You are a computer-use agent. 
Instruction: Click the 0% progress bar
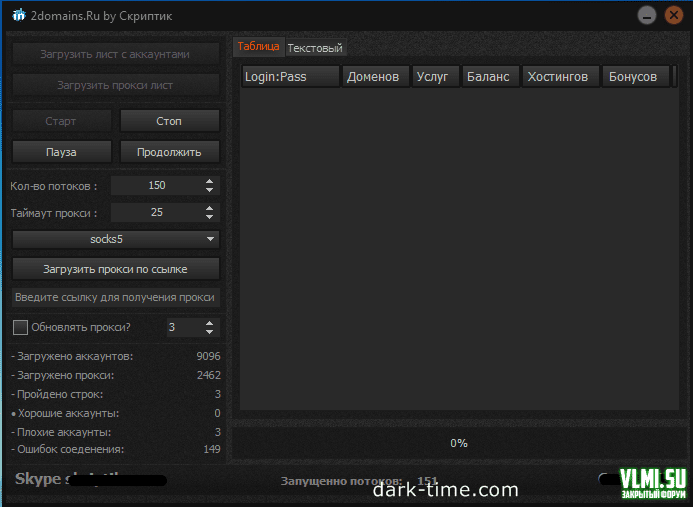tap(458, 442)
